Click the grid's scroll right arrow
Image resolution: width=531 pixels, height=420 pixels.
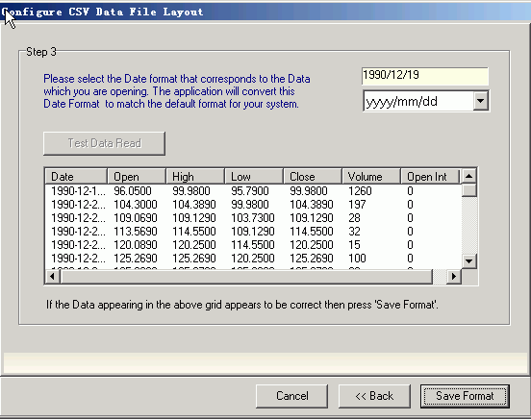(x=454, y=277)
